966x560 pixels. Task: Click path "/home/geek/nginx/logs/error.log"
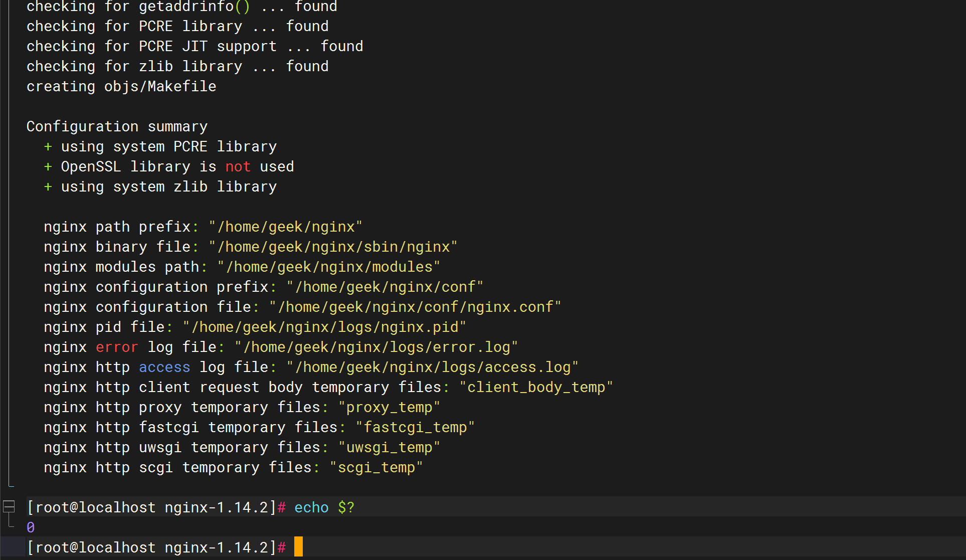376,347
